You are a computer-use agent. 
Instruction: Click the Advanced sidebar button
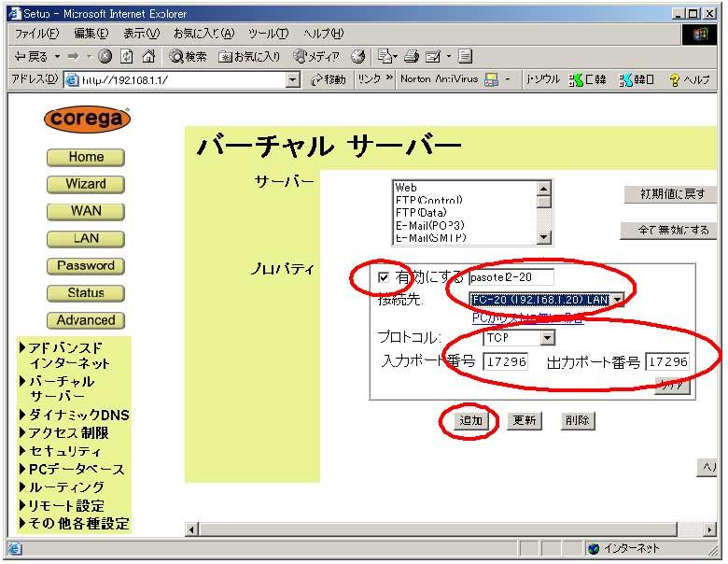tap(86, 320)
